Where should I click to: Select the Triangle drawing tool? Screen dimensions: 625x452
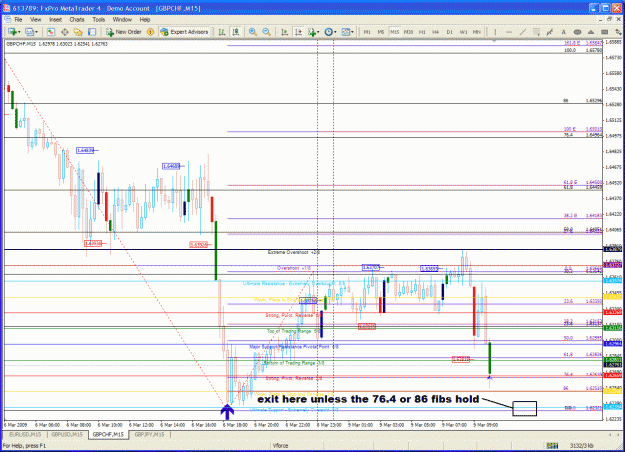tap(591, 32)
